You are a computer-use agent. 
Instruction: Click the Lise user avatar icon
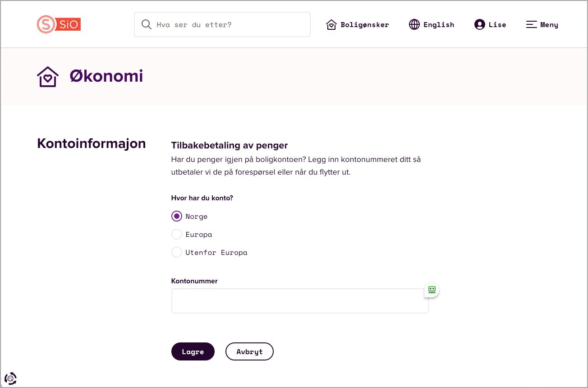click(479, 25)
